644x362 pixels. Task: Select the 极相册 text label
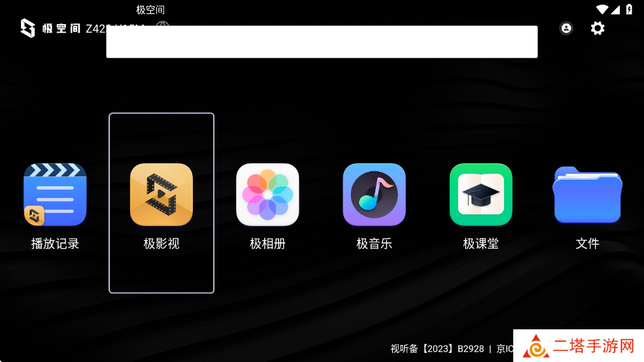(267, 244)
